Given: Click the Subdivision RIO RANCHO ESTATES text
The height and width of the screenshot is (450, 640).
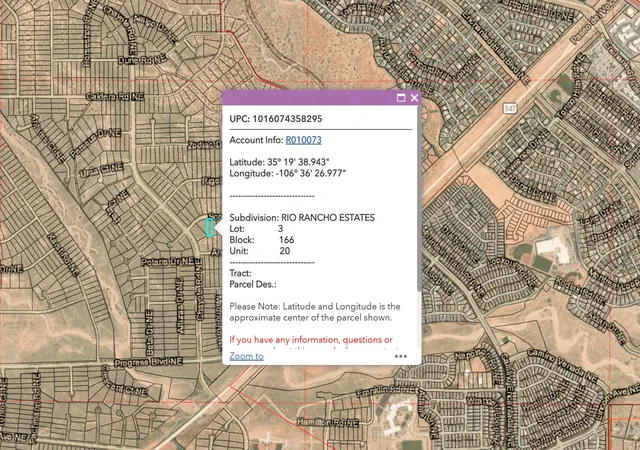Looking at the screenshot, I should click(x=302, y=218).
